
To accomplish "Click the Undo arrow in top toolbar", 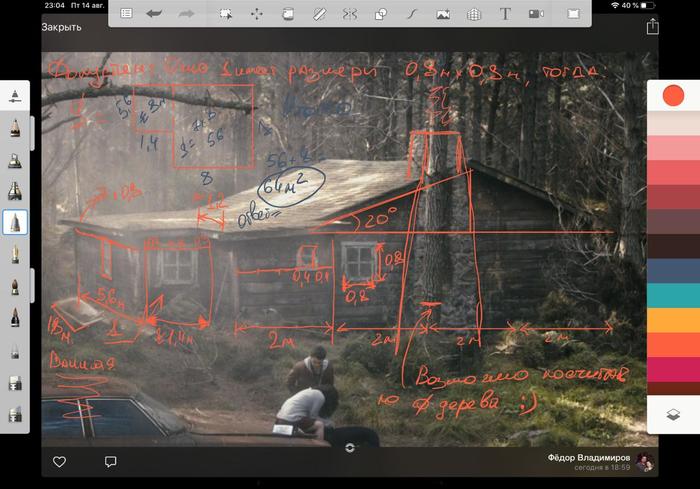I will [154, 14].
